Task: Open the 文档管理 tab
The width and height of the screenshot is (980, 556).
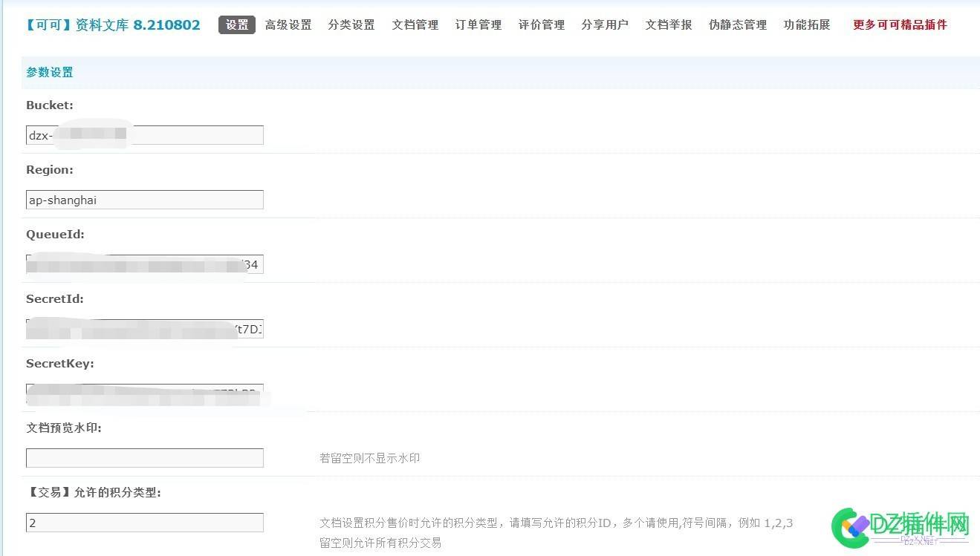Action: click(x=415, y=24)
